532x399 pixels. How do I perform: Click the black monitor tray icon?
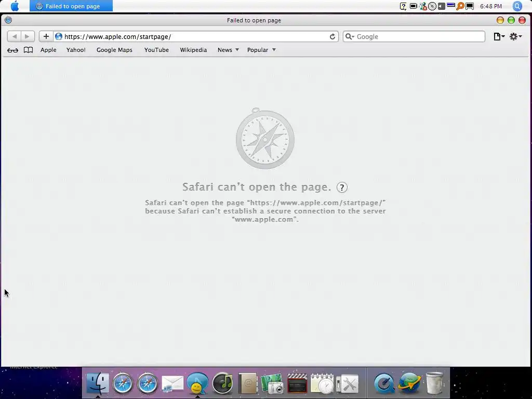(470, 6)
